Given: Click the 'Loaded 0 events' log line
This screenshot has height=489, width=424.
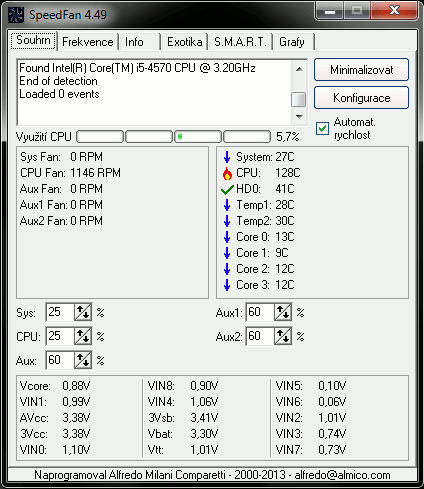Looking at the screenshot, I should pyautogui.click(x=59, y=94).
